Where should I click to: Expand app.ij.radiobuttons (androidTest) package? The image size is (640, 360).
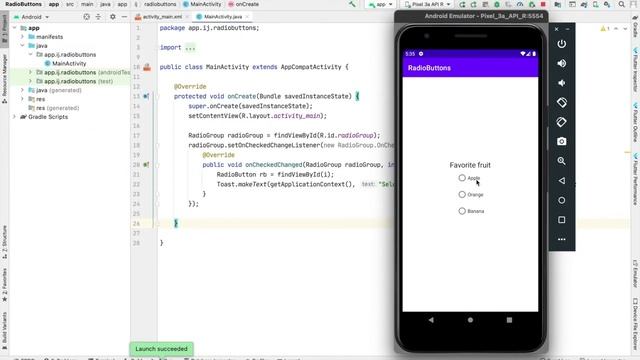(x=30, y=72)
